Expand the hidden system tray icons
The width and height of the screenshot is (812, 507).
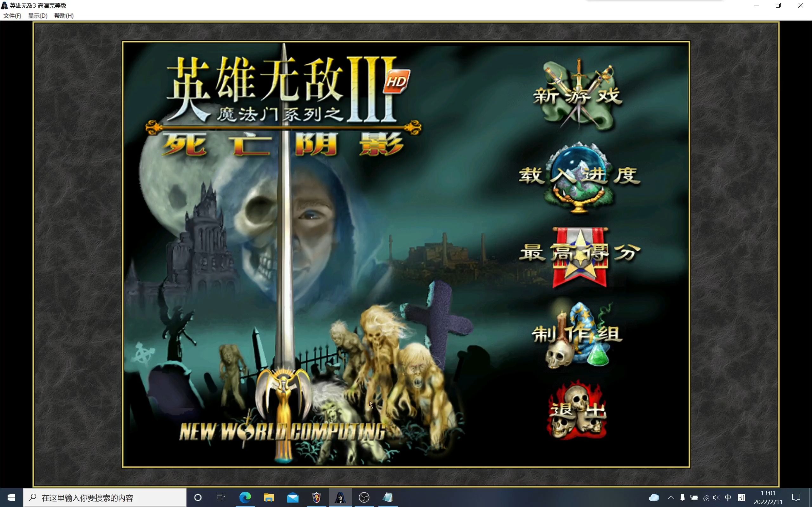pyautogui.click(x=671, y=497)
